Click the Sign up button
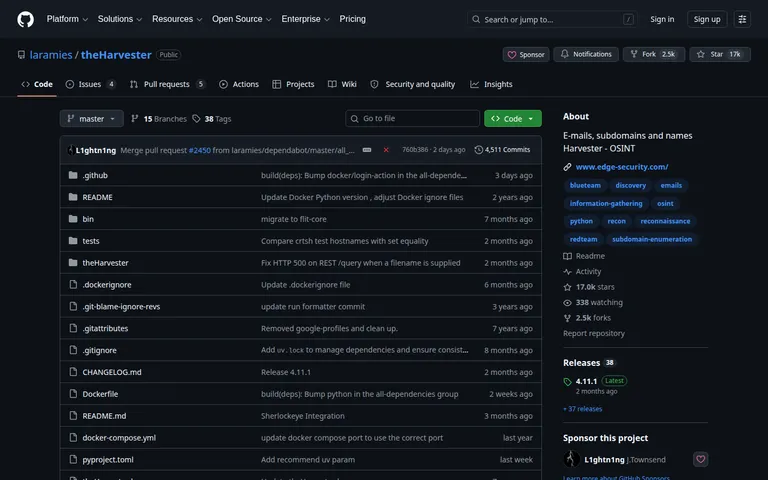Screen dimensions: 768x480 coord(707,19)
